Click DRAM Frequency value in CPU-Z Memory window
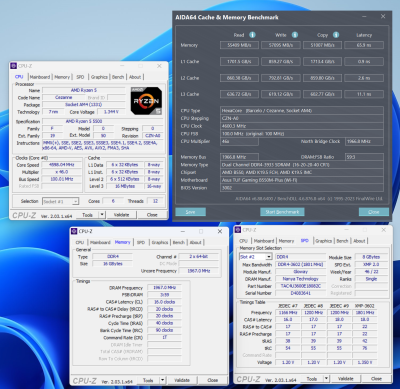The image size is (400, 389). point(164,288)
